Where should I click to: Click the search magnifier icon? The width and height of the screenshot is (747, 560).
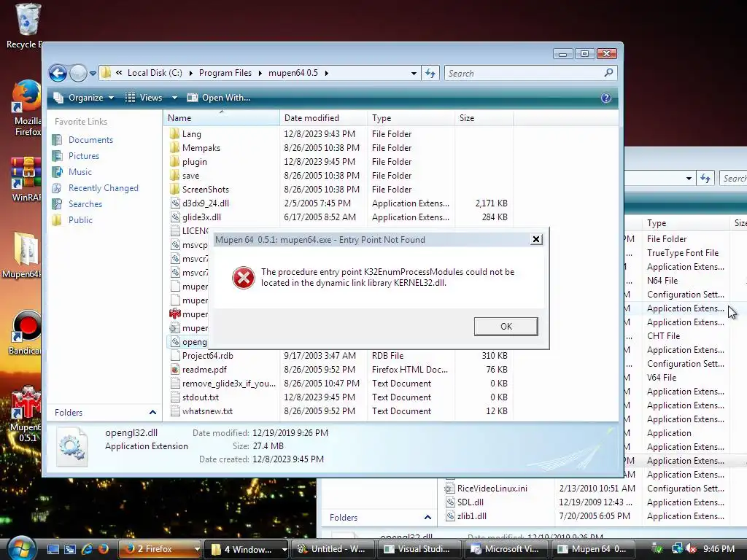point(608,73)
